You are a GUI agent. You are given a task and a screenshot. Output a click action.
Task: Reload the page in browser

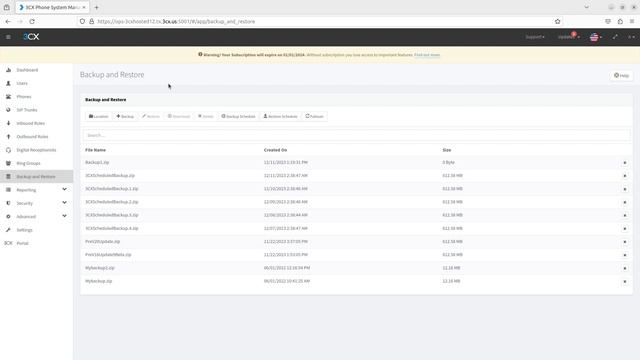(x=32, y=21)
